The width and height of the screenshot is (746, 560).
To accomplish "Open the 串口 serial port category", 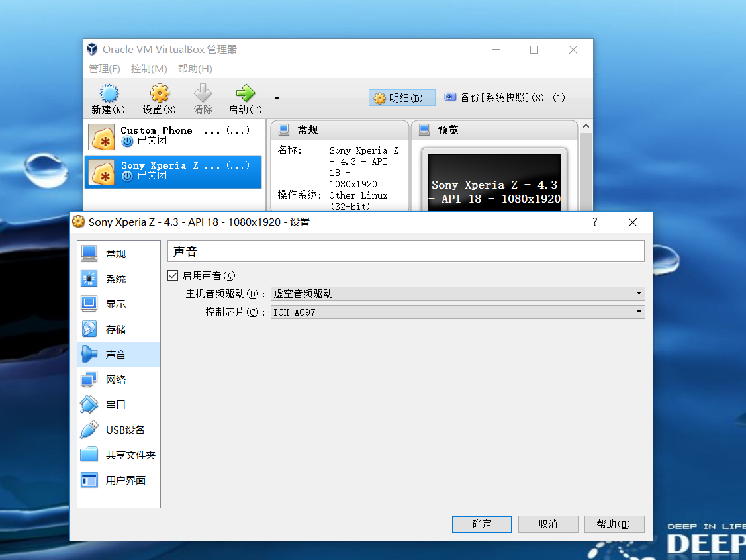I will (x=118, y=405).
